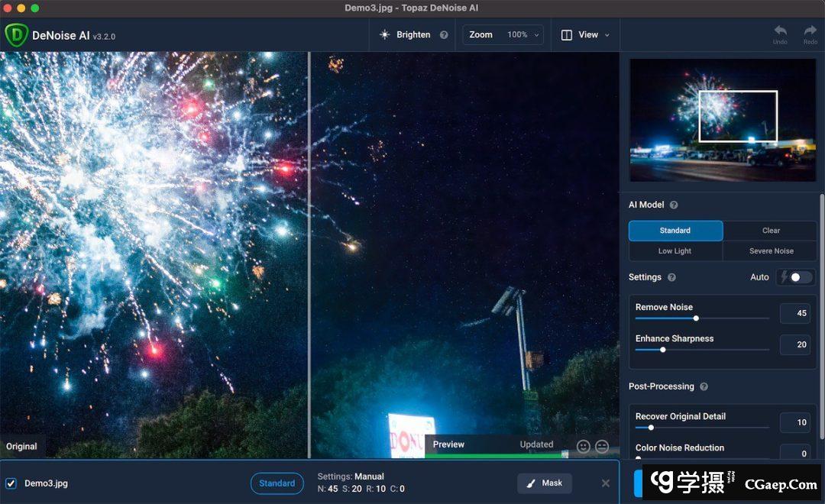Toggle the Auto settings switch
This screenshot has height=504, width=825.
click(x=795, y=277)
